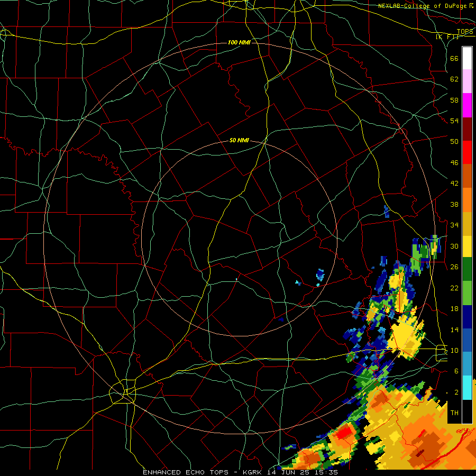Screen dimensions: 476x476
Task: Click the navy blue legend swatch
Action: click(467, 317)
